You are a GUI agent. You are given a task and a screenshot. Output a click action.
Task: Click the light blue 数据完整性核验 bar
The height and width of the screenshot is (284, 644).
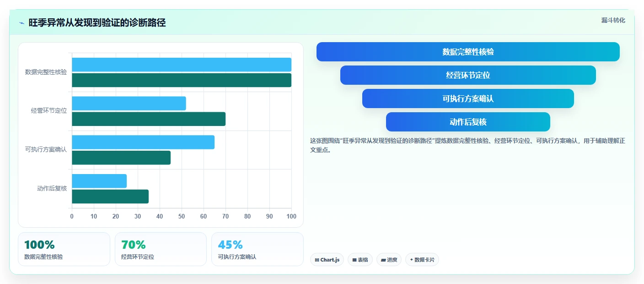tap(182, 65)
